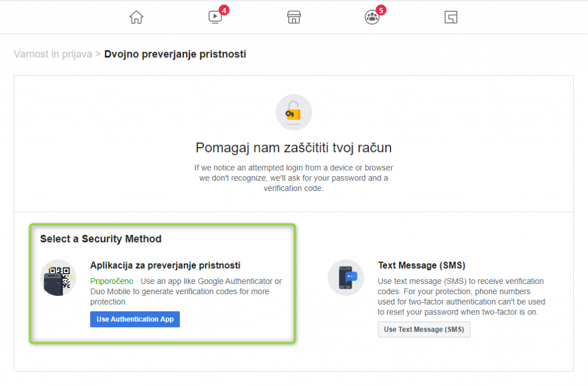
Task: Go to the Facebook Home icon
Action: tap(136, 17)
